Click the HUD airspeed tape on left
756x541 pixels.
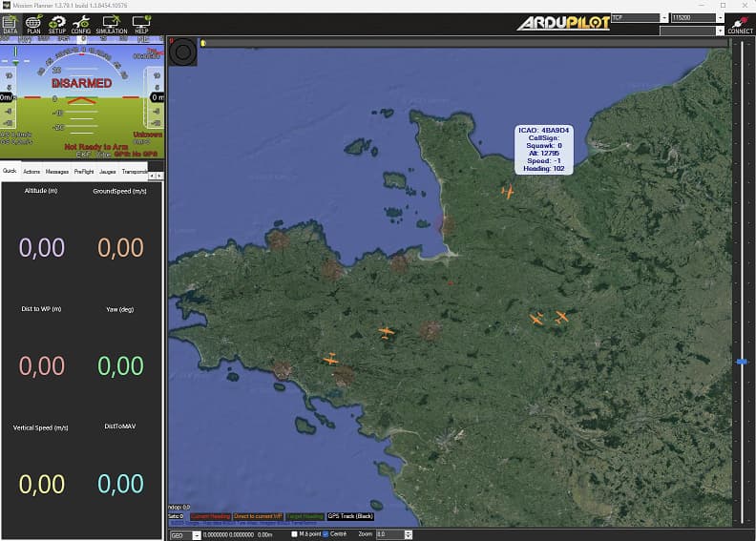tap(8, 97)
